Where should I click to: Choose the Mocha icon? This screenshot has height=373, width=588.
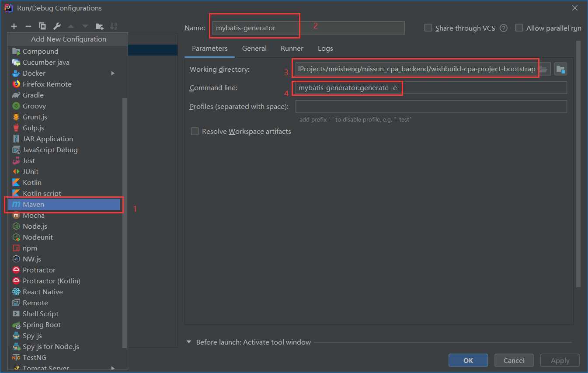[x=16, y=215]
